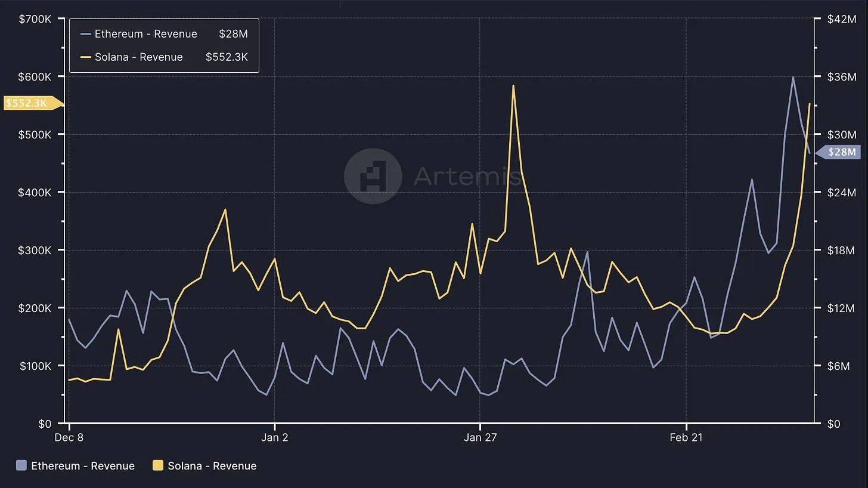Click the yellow $552.3K axis value marker
Screen dimensions: 868x488
pos(33,103)
